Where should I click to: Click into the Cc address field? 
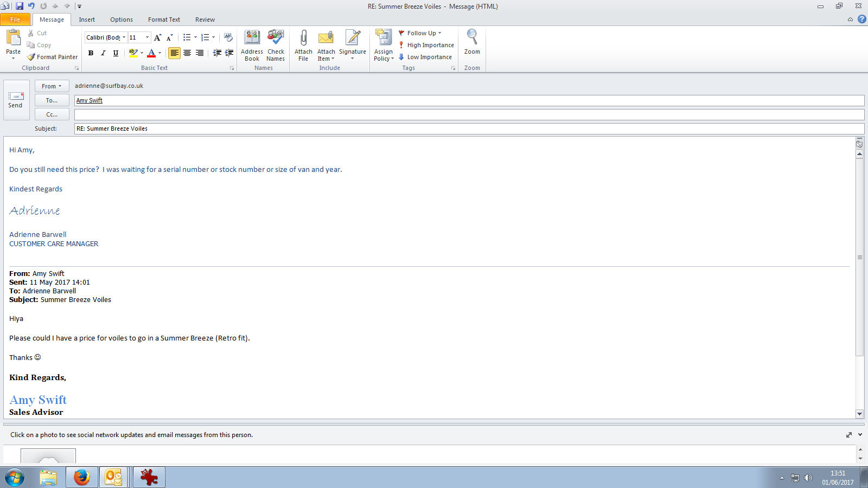[469, 114]
